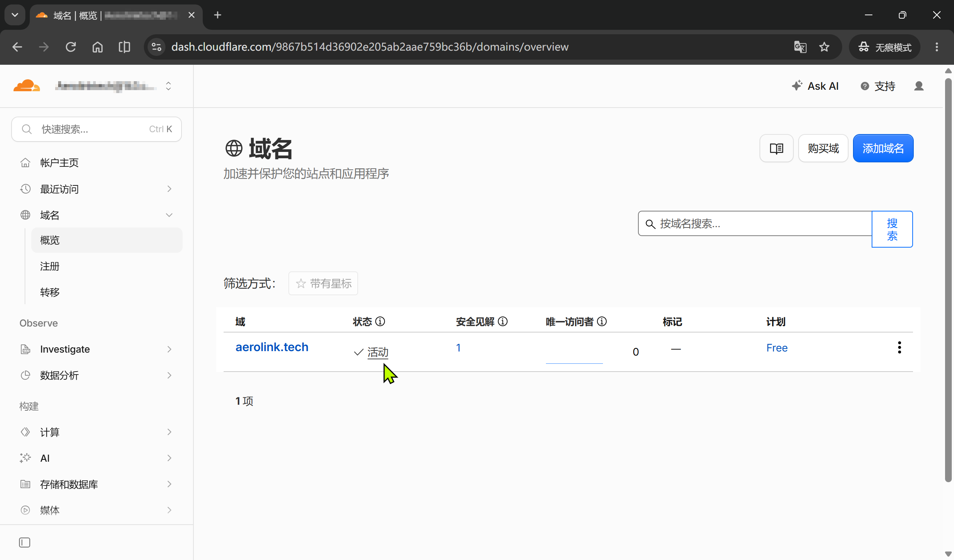Toggle the browser side panel icon
This screenshot has height=560, width=954.
pos(124,47)
